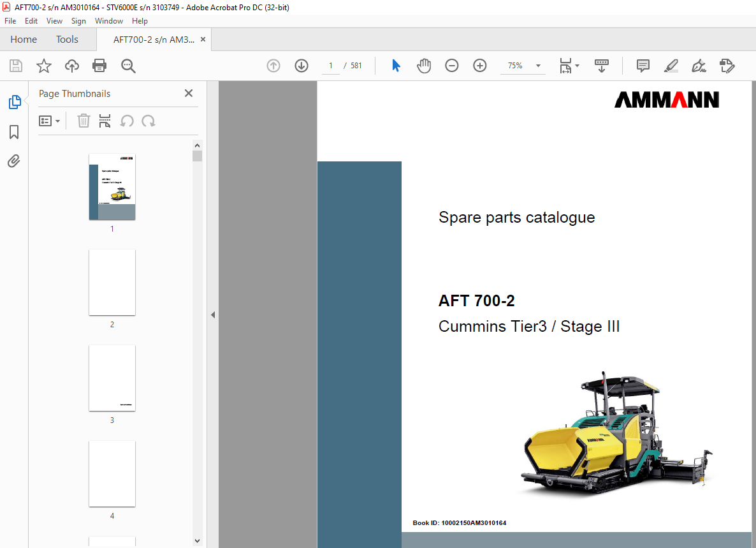Add document to starred with star icon

[x=44, y=66]
